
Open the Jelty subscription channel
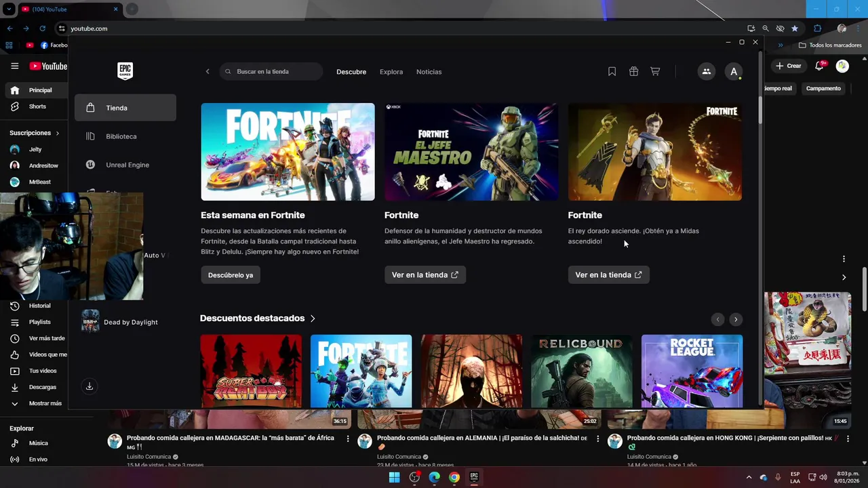pos(34,149)
